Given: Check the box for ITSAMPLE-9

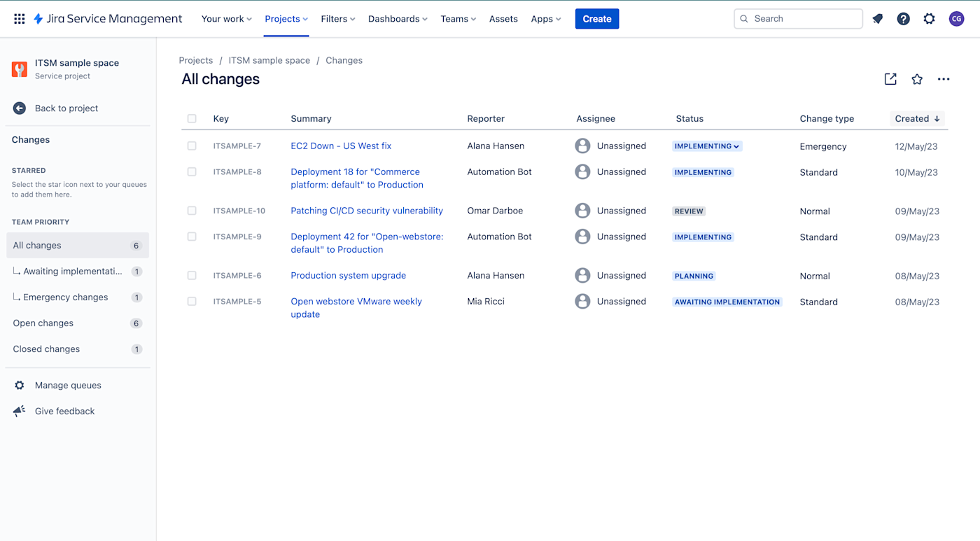Looking at the screenshot, I should point(192,237).
